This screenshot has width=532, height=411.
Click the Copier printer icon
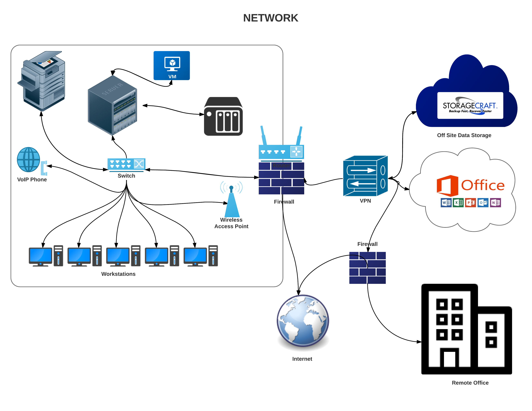tap(43, 86)
